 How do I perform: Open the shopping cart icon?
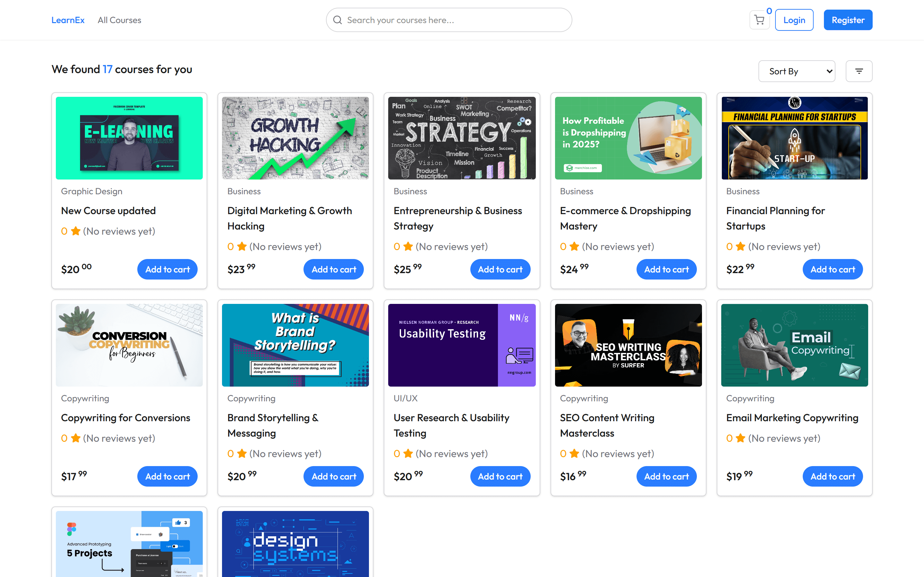click(759, 20)
